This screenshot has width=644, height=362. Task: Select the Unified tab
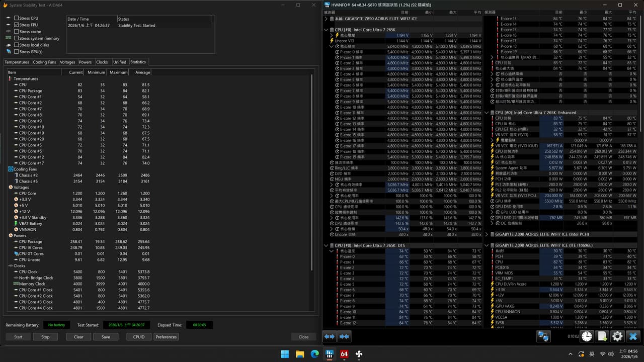coord(120,62)
